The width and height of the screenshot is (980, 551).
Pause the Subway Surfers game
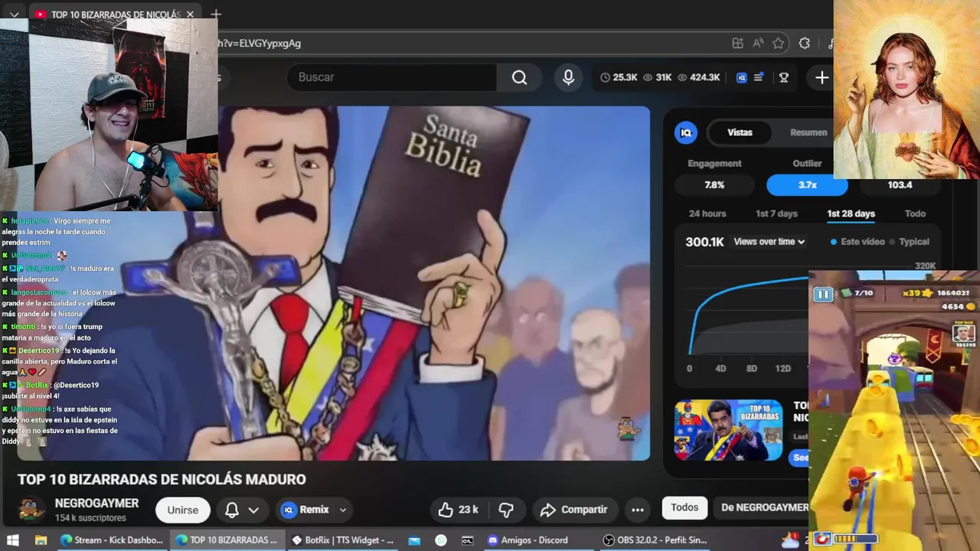point(823,294)
